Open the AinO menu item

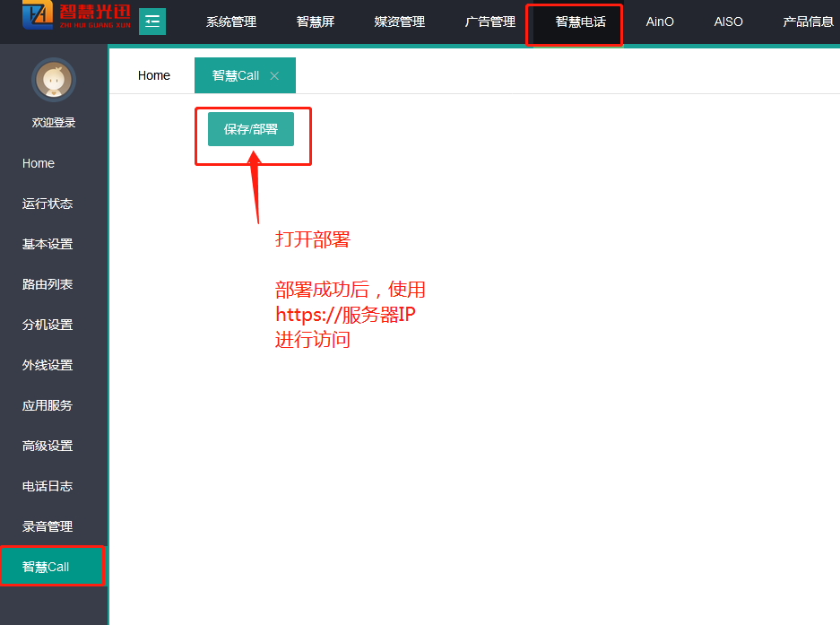click(x=660, y=22)
